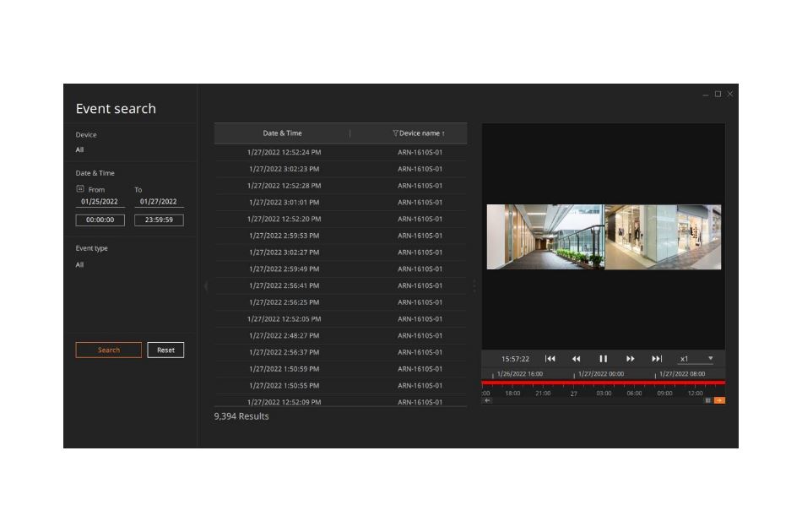Screen dimensions: 802x532
Task: Open the x1 playback speed dropdown
Action: [696, 359]
